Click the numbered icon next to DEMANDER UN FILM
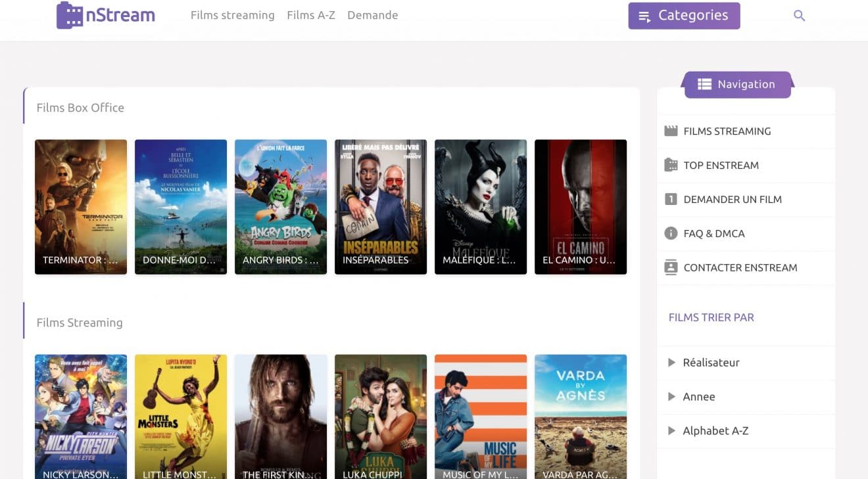The width and height of the screenshot is (868, 479). click(671, 199)
